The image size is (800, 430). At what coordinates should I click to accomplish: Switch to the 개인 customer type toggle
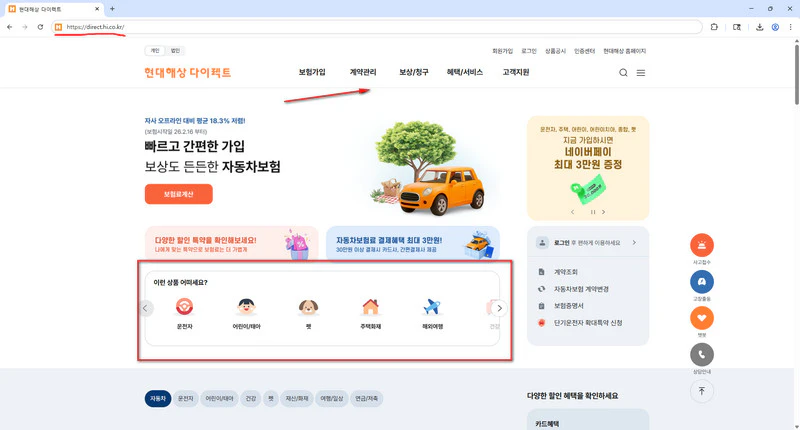pyautogui.click(x=155, y=50)
